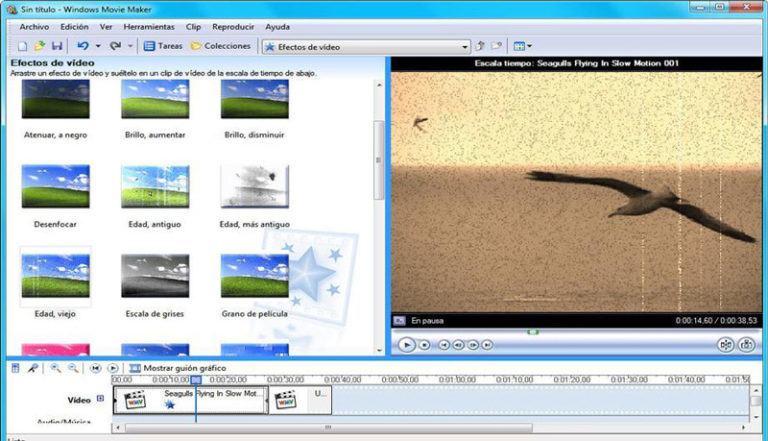
Task: Click the Undo arrow icon
Action: point(83,46)
